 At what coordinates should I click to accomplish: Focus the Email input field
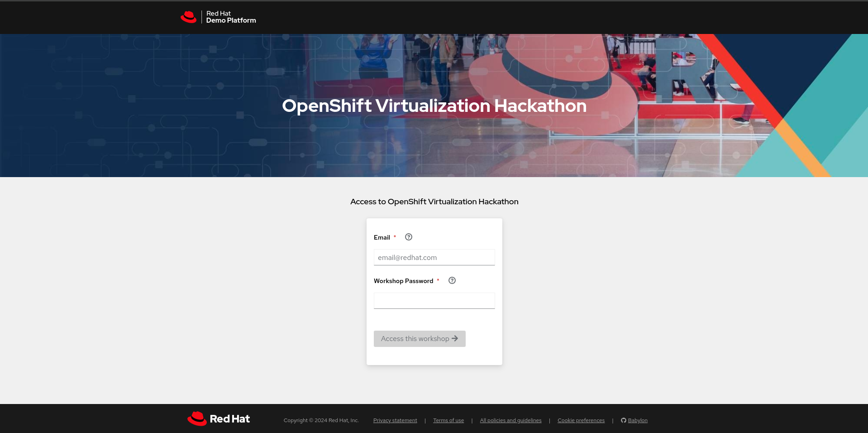[434, 257]
